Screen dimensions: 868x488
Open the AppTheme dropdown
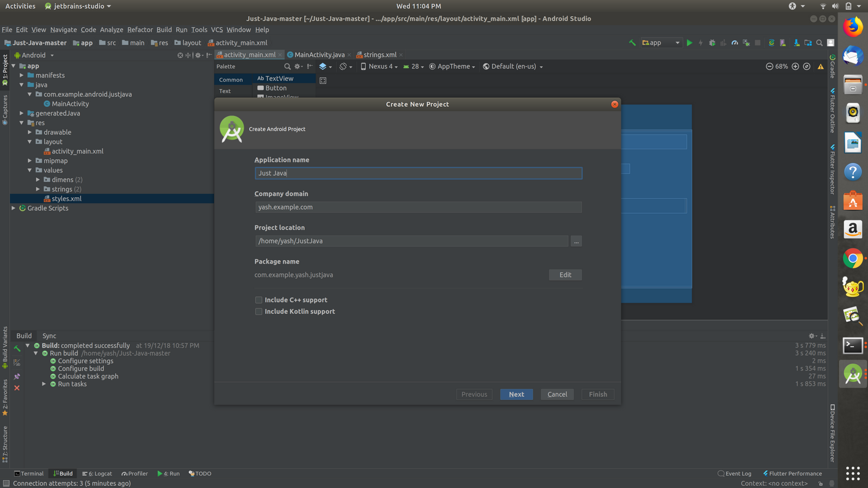point(452,67)
